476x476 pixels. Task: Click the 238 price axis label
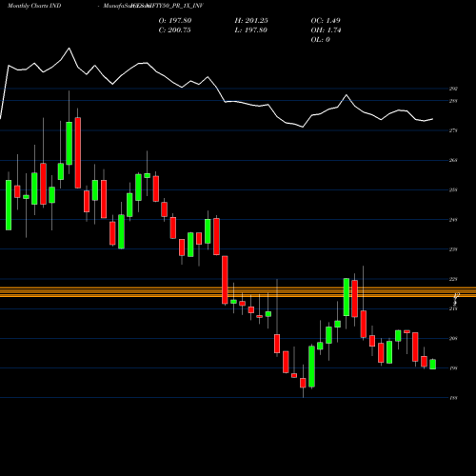tap(453, 249)
